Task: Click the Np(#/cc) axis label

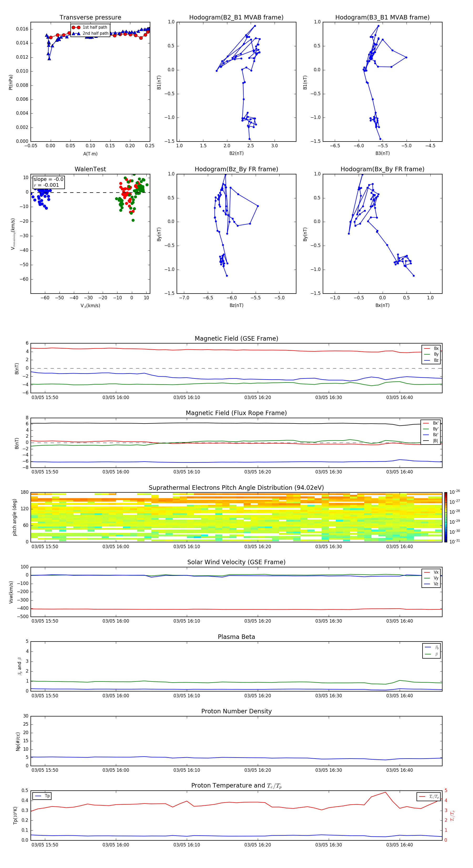Action: click(x=18, y=741)
